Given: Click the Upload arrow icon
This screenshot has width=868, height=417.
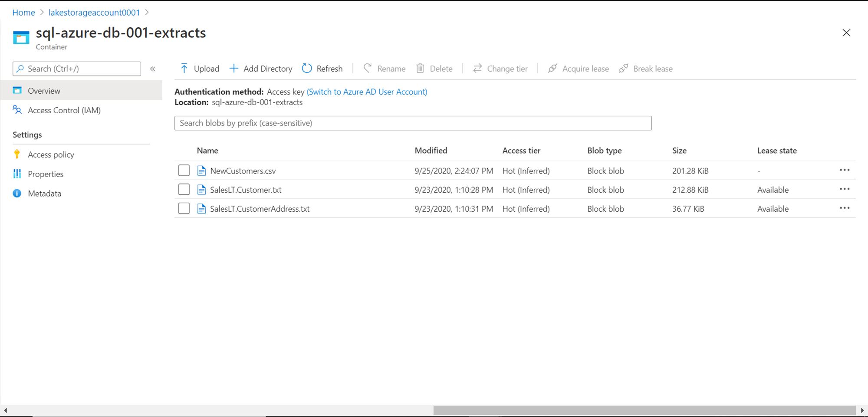Looking at the screenshot, I should [x=184, y=69].
